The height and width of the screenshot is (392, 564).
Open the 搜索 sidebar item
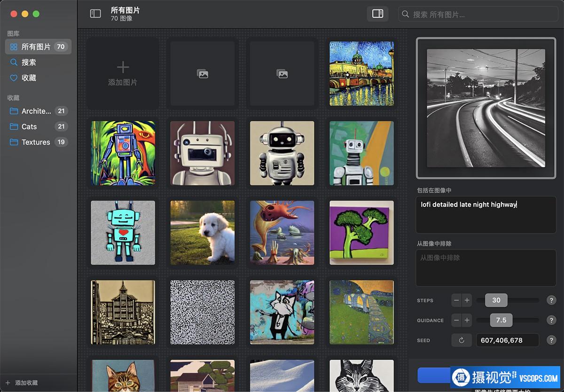(x=29, y=62)
